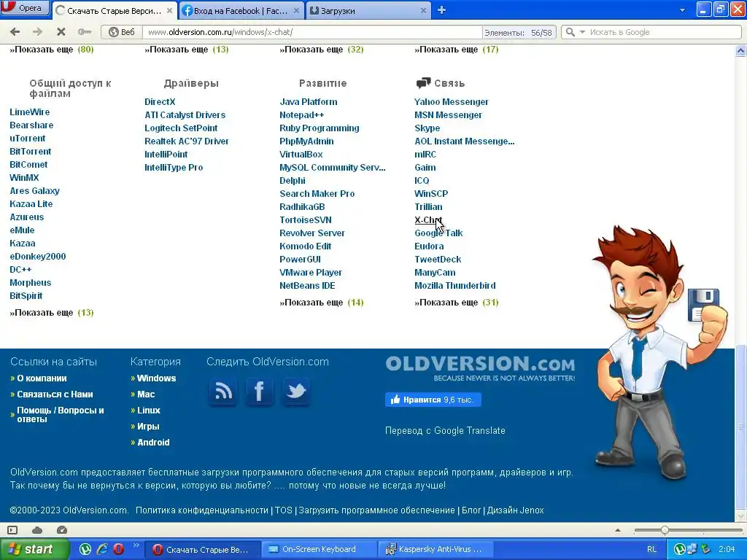This screenshot has height=560, width=747.
Task: Switch to Kaspersky Anti-Virus taskbar item
Action: pos(436,549)
